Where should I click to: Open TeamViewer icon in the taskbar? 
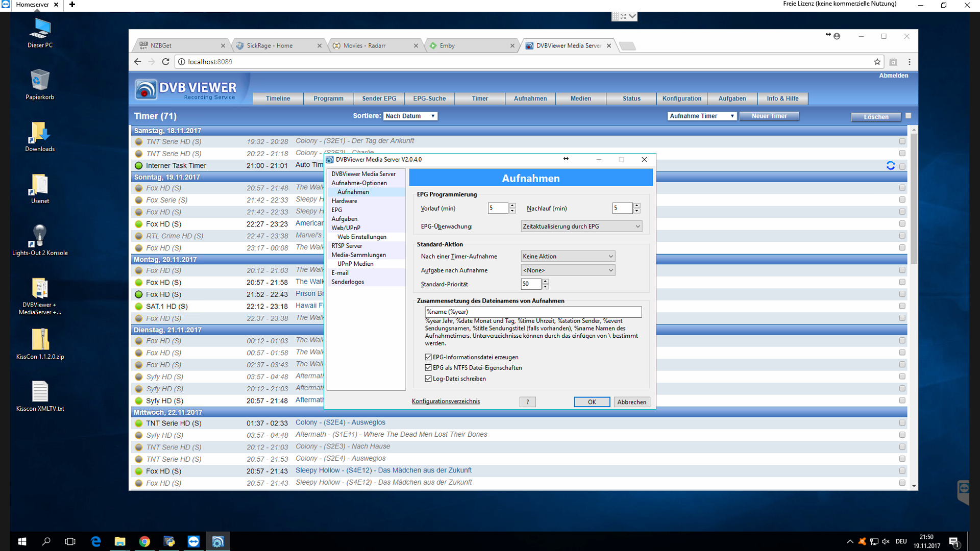point(193,541)
